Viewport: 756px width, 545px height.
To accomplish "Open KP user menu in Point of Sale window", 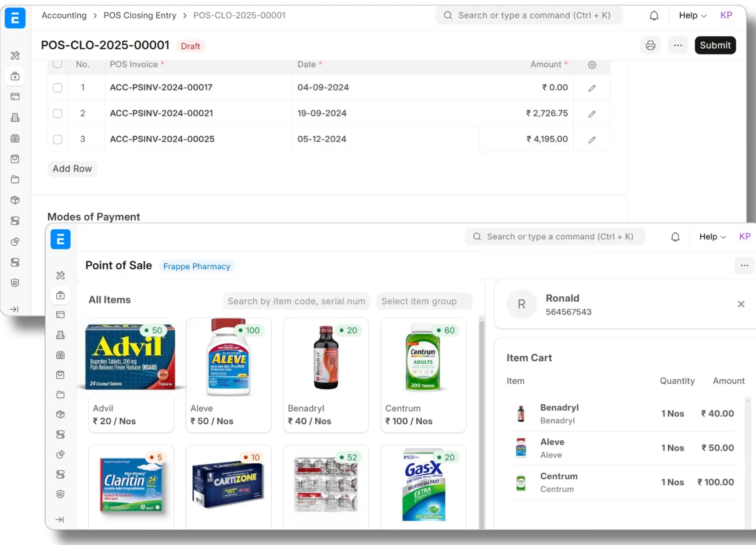I will pyautogui.click(x=745, y=237).
